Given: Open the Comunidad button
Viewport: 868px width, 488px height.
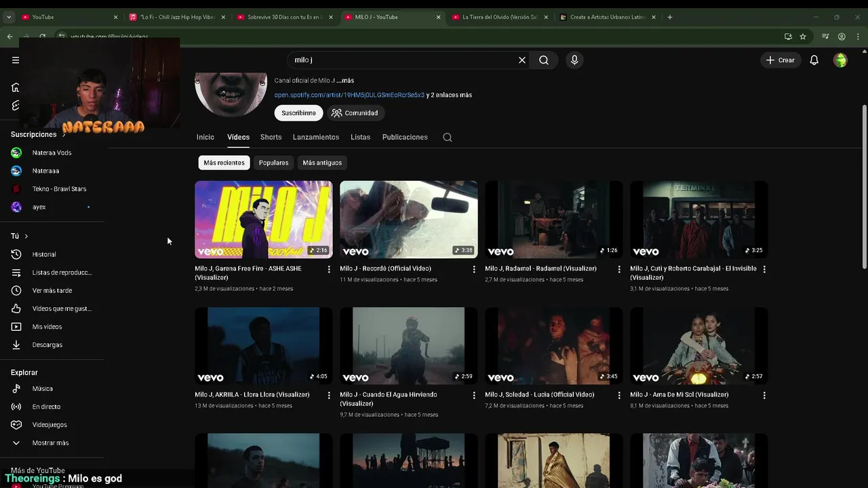Looking at the screenshot, I should pos(355,113).
